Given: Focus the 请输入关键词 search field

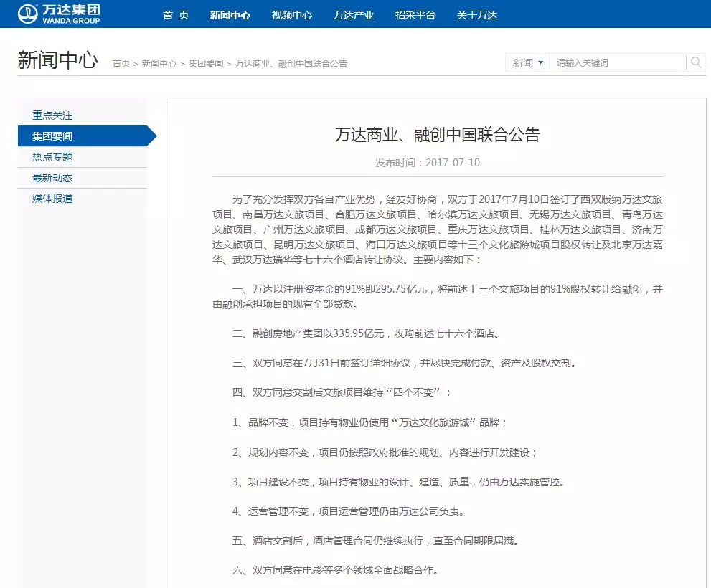Looking at the screenshot, I should [618, 62].
